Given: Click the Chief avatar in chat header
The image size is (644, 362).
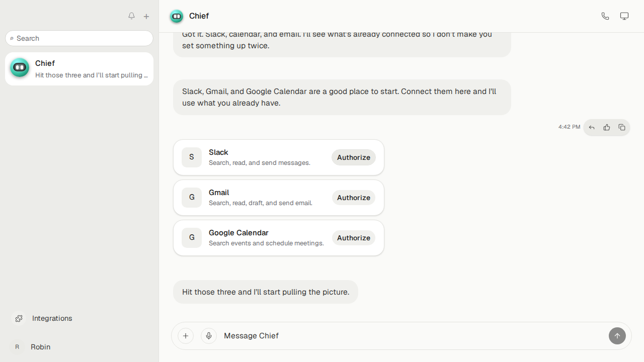Looking at the screenshot, I should pos(177,16).
